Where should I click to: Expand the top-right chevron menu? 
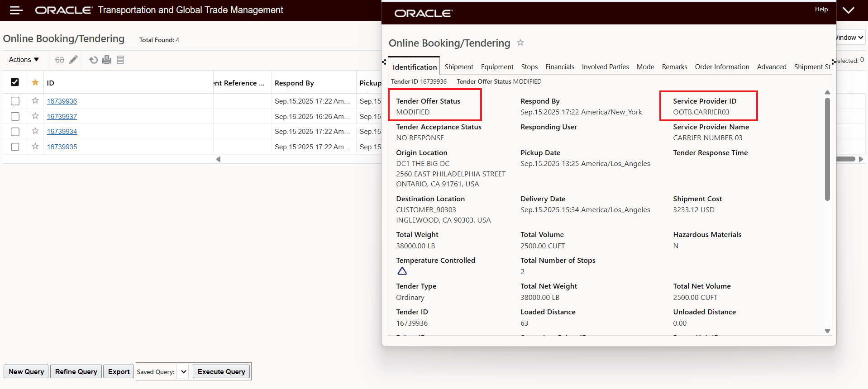point(849,10)
